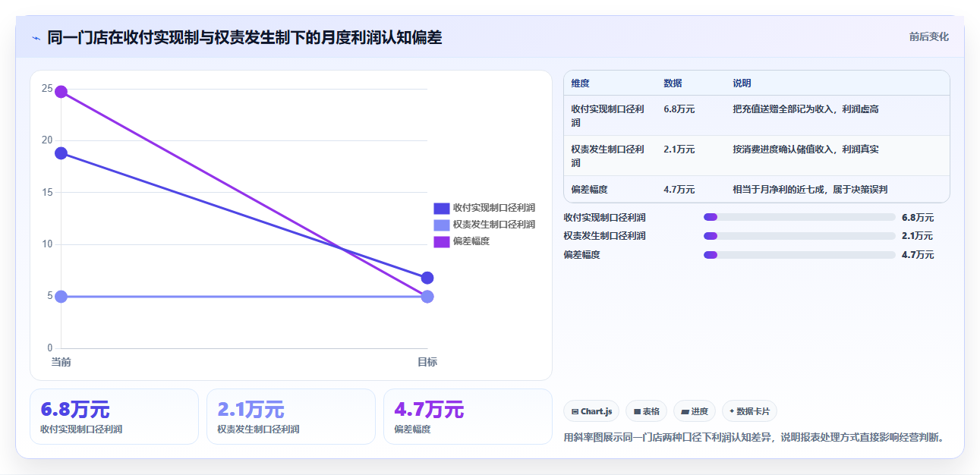The image size is (980, 475).
Task: Click large 4.7万元 stat card value
Action: 429,410
